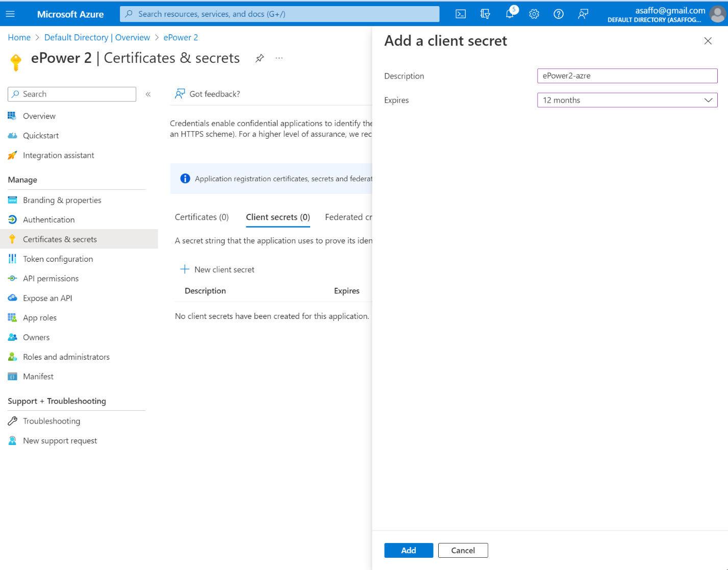This screenshot has width=728, height=570.
Task: Close the Add a client secret panel
Action: pyautogui.click(x=708, y=41)
